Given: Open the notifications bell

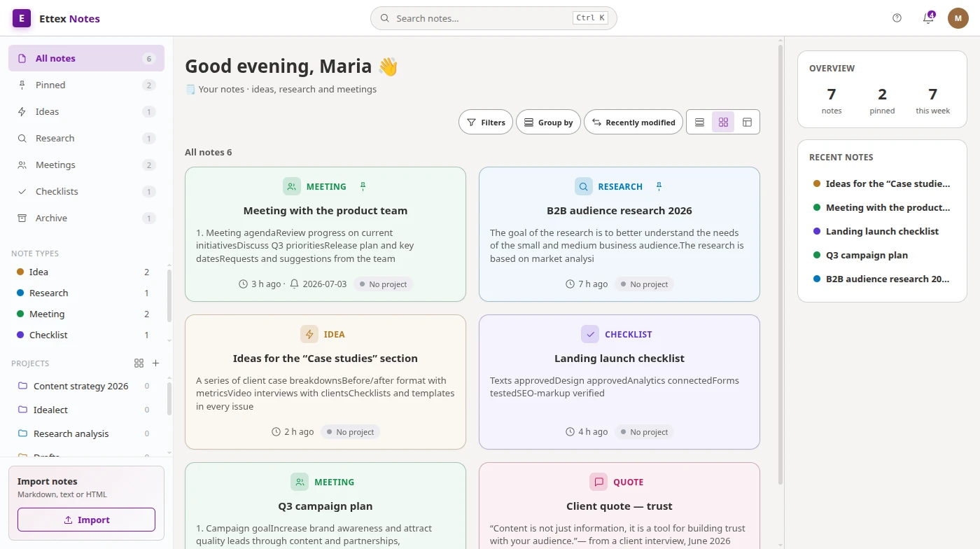Looking at the screenshot, I should (928, 18).
